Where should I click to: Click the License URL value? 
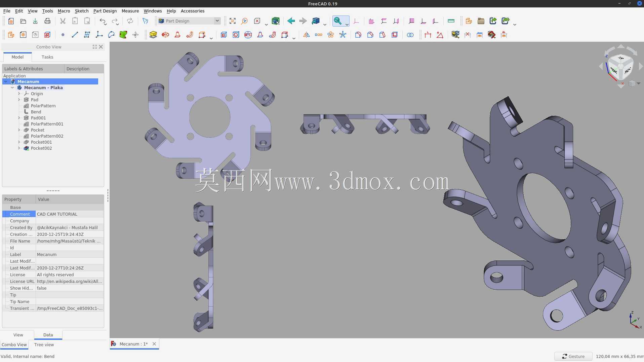(x=70, y=281)
